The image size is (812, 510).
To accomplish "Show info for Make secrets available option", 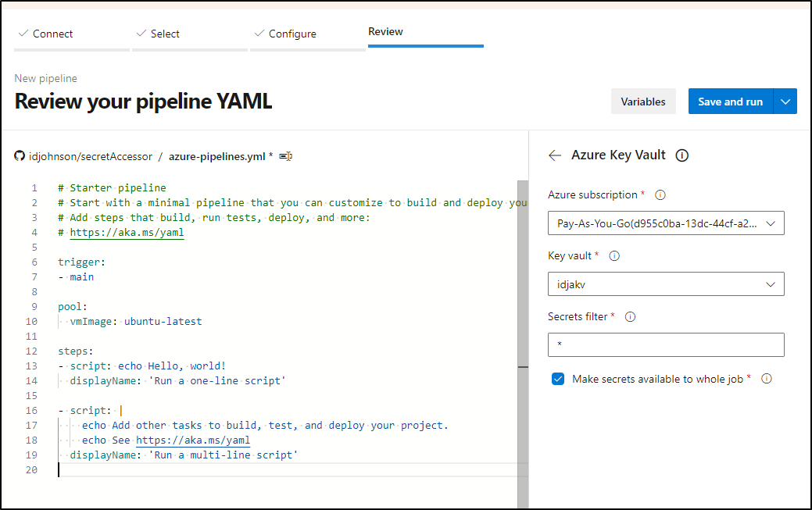I will tap(767, 379).
